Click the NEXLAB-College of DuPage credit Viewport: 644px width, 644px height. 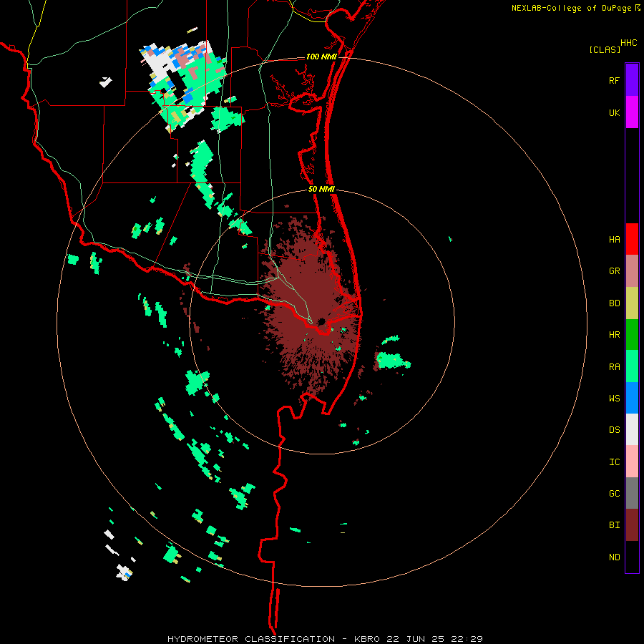point(571,8)
